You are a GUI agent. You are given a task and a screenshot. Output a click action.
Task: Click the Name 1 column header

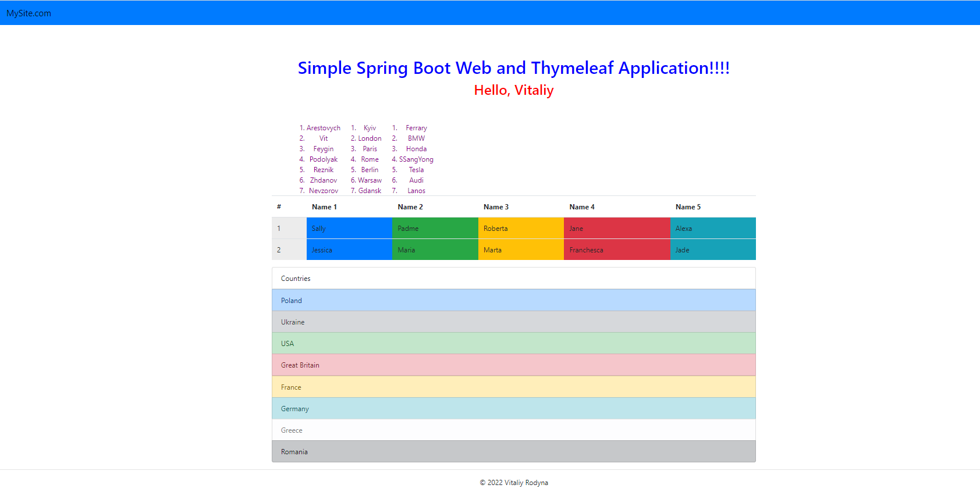click(349, 206)
